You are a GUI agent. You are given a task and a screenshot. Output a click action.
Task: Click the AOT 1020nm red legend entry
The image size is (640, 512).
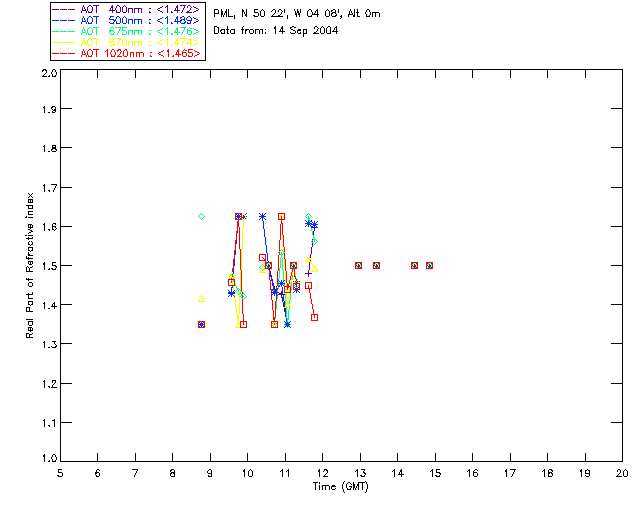(x=126, y=53)
